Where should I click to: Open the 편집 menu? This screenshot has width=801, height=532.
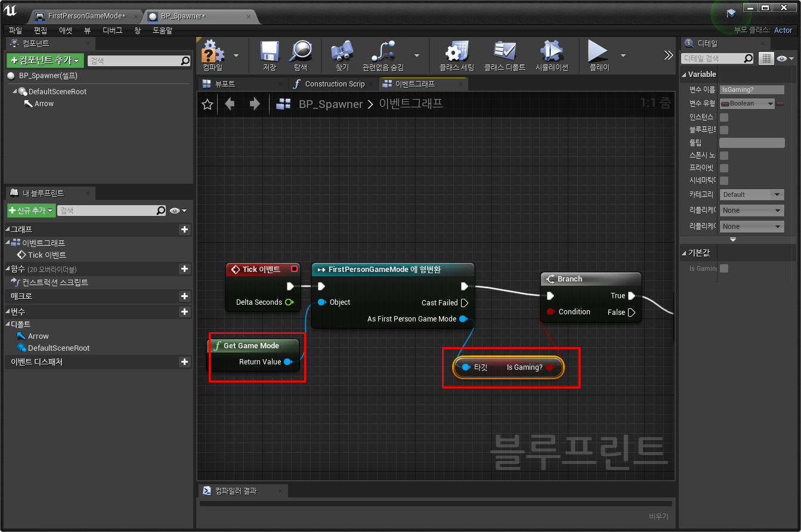(x=41, y=30)
